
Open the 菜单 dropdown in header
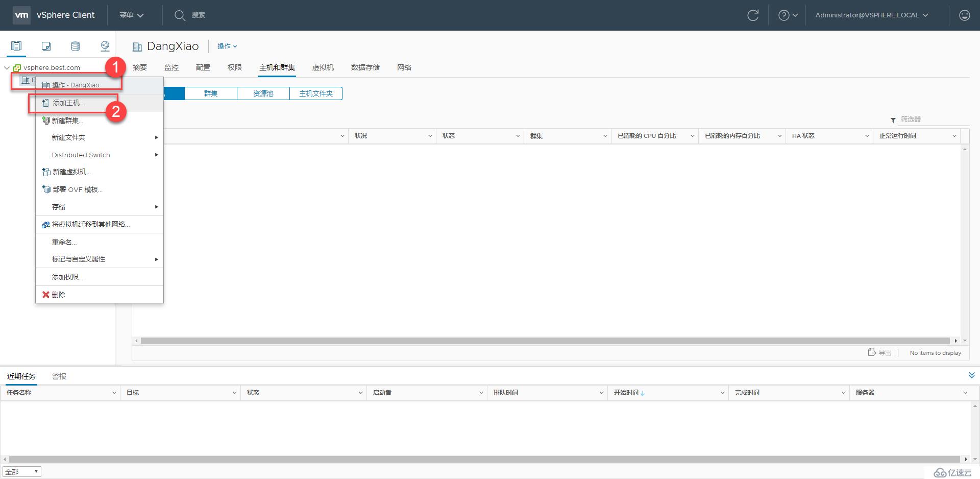pos(131,15)
